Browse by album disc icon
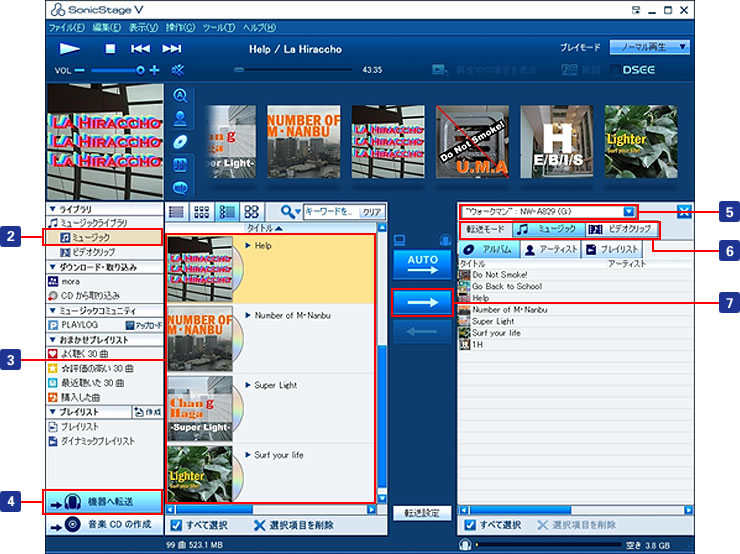The height and width of the screenshot is (554, 740). point(180,142)
